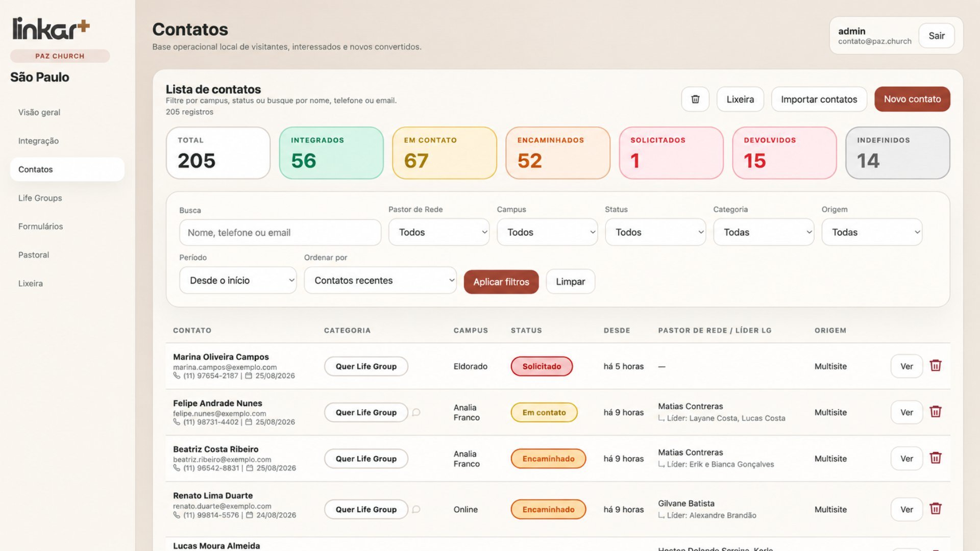Delete Felipe Andrade Nunes with red trash icon
Screen dimensions: 980x551
tap(935, 412)
